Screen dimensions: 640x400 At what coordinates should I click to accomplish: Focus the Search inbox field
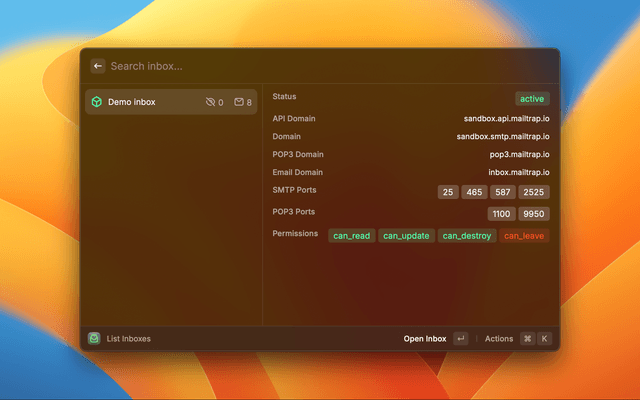pyautogui.click(x=320, y=66)
